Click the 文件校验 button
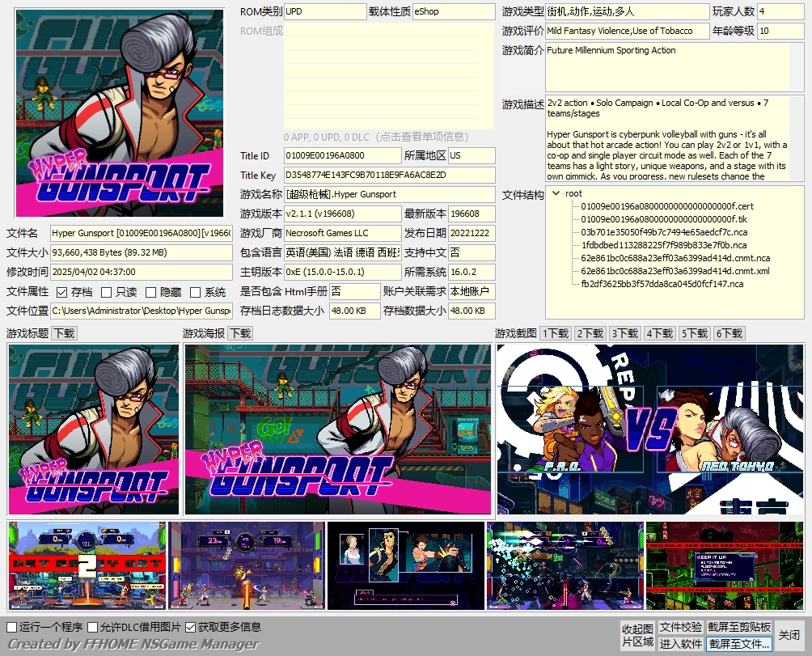Image resolution: width=812 pixels, height=656 pixels. point(680,628)
